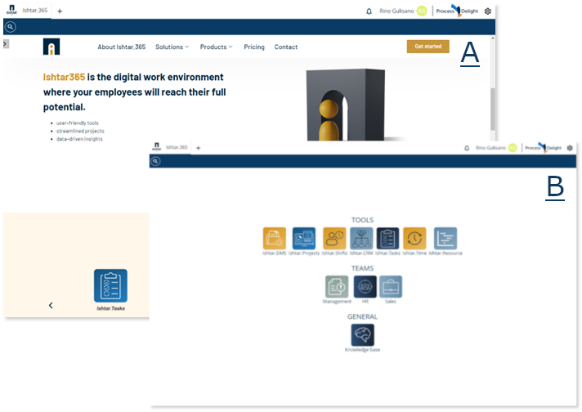Open the Management team icon
This screenshot has height=412, width=582.
coord(337,287)
